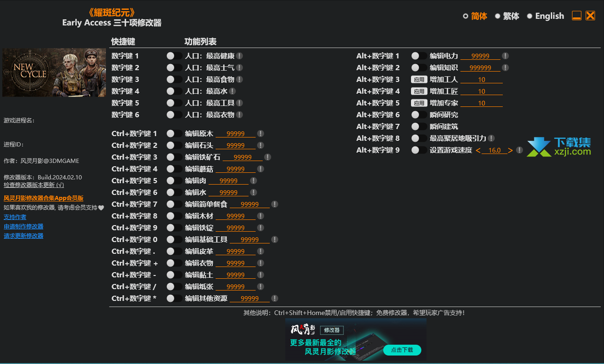The width and height of the screenshot is (604, 364).
Task: Toggle 编辑原木 switch
Action: point(174,133)
